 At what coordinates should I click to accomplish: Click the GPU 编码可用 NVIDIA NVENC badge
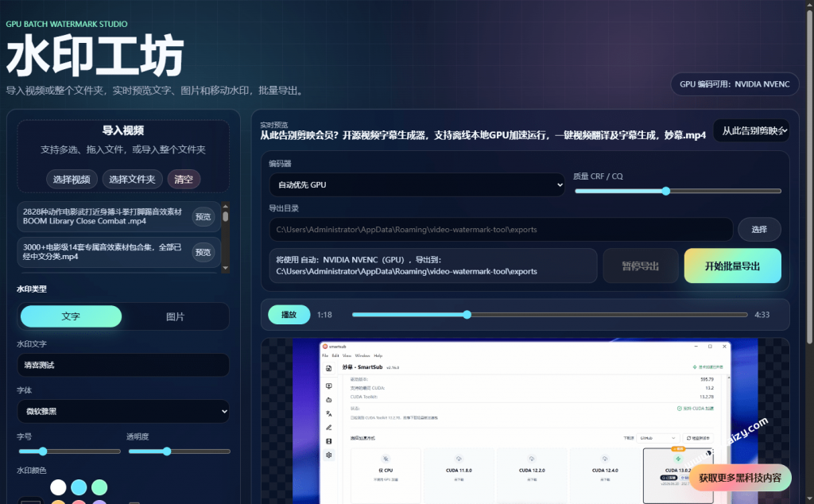coord(735,84)
